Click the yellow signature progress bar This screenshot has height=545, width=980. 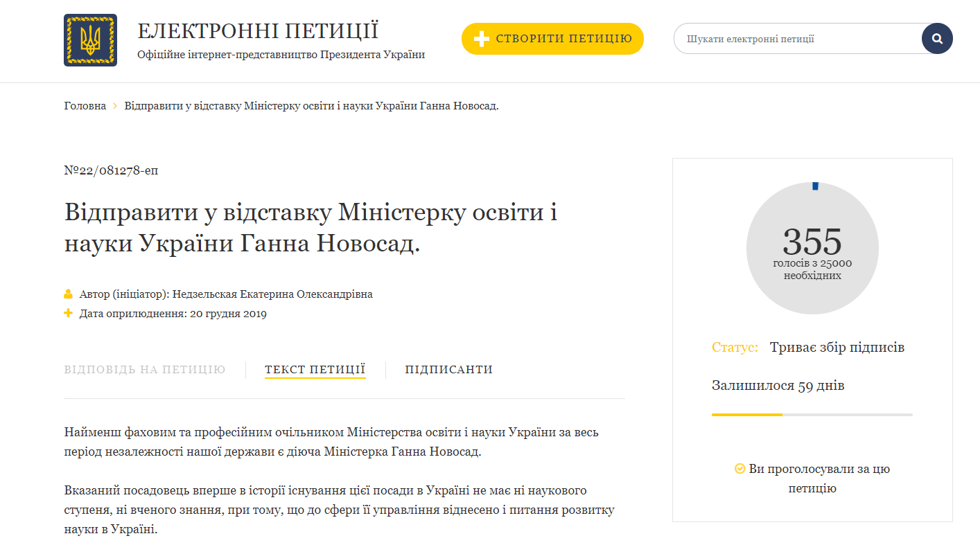pos(746,415)
